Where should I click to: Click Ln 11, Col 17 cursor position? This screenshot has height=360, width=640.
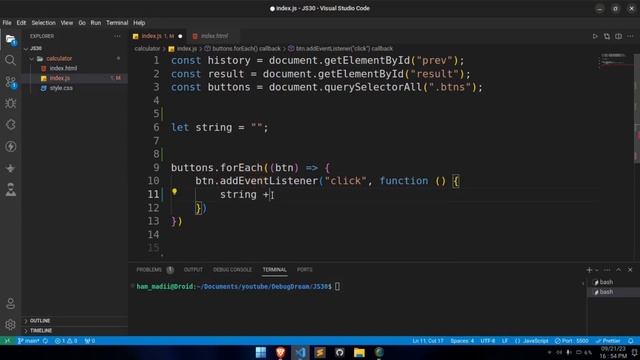427,341
